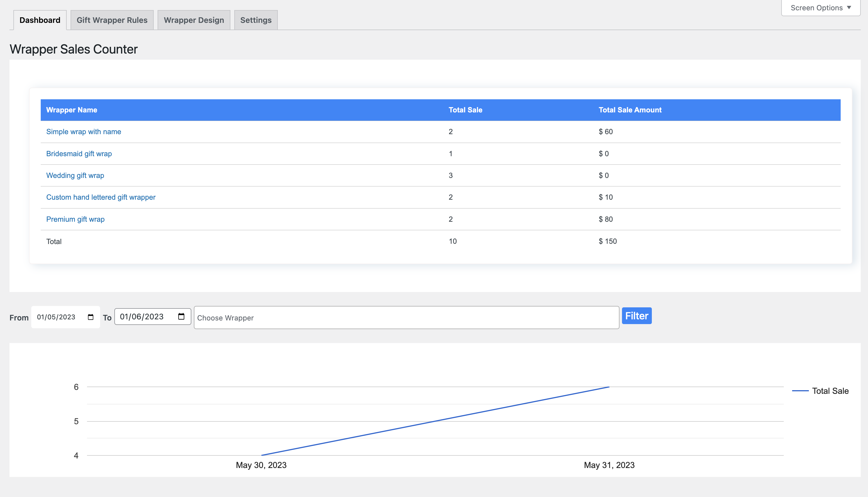Expand the Screen Options dropdown
The image size is (868, 497).
(821, 8)
